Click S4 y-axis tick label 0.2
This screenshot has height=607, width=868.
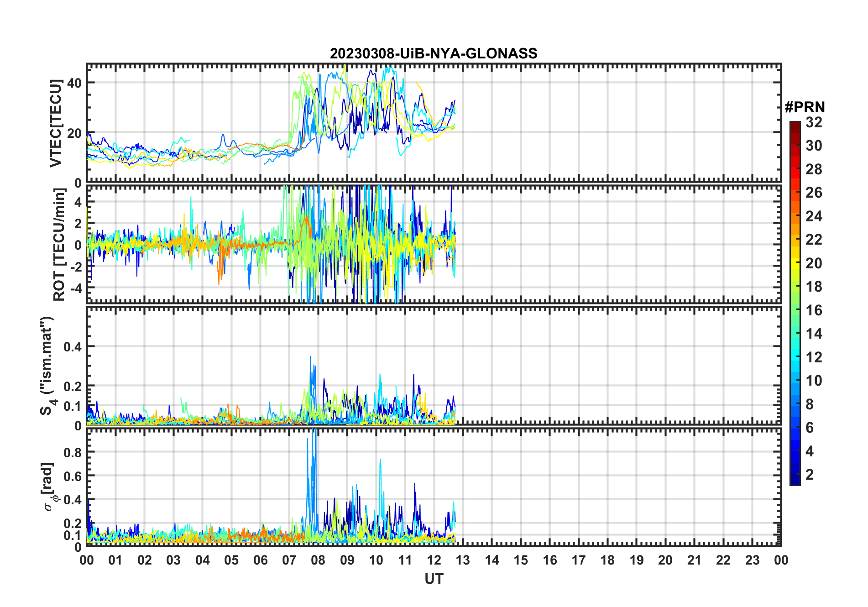73,386
